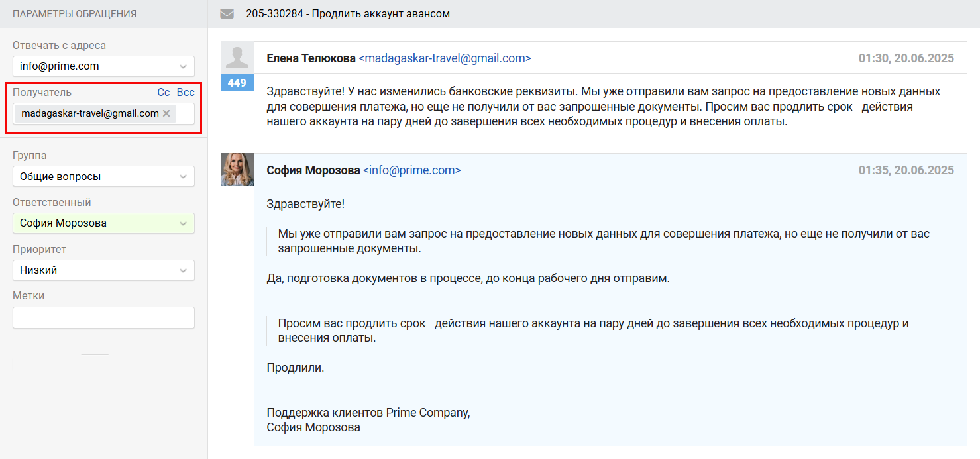Click the Bcc link
The height and width of the screenshot is (459, 980).
(186, 93)
